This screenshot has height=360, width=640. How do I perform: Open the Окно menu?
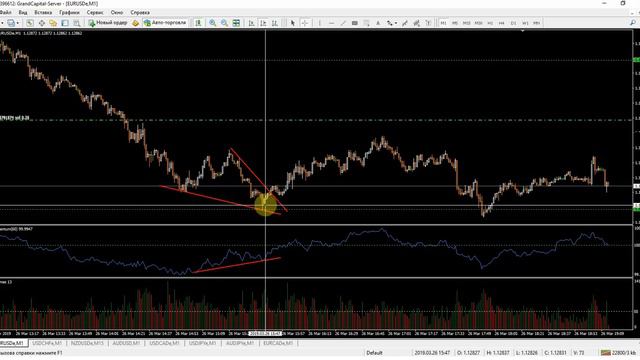click(x=117, y=12)
